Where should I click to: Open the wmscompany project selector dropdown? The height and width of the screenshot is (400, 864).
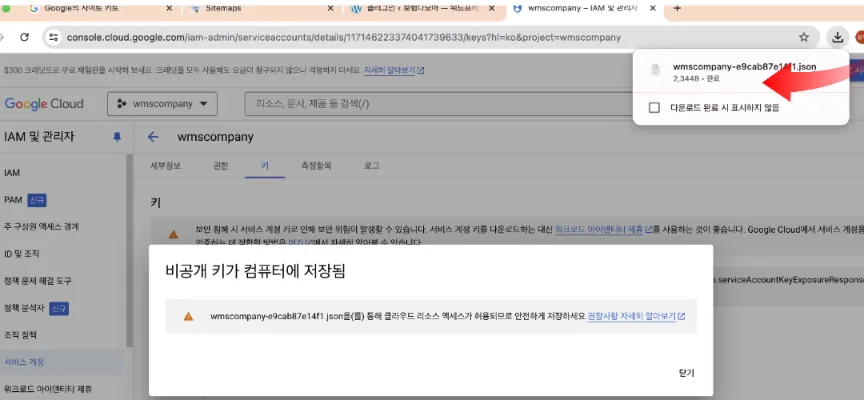163,104
